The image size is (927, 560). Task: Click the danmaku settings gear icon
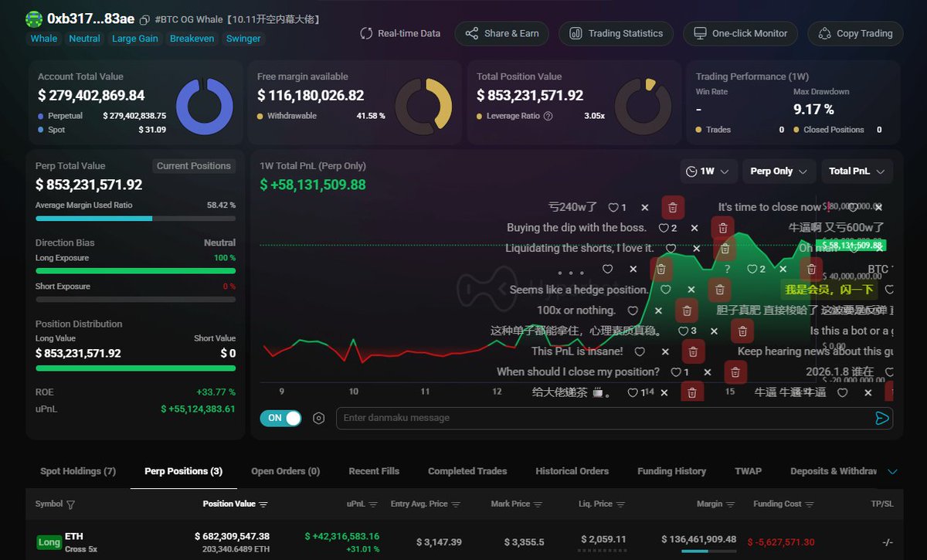(x=318, y=418)
